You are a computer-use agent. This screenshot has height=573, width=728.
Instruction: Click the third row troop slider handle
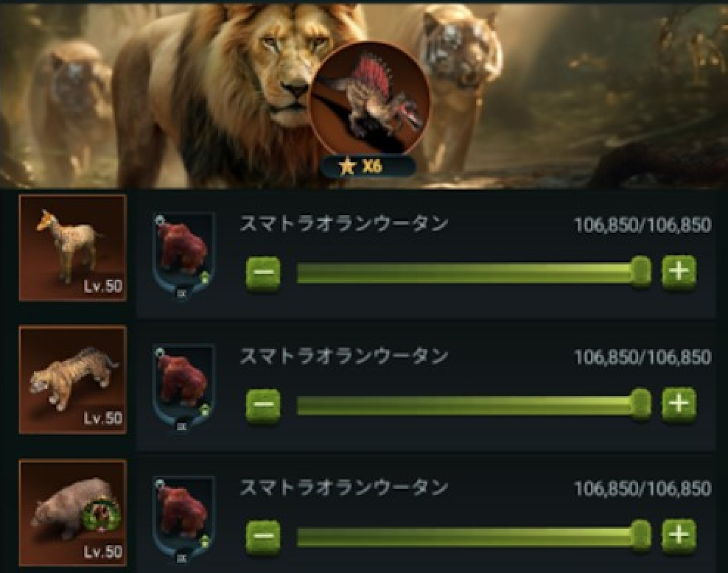(x=640, y=536)
